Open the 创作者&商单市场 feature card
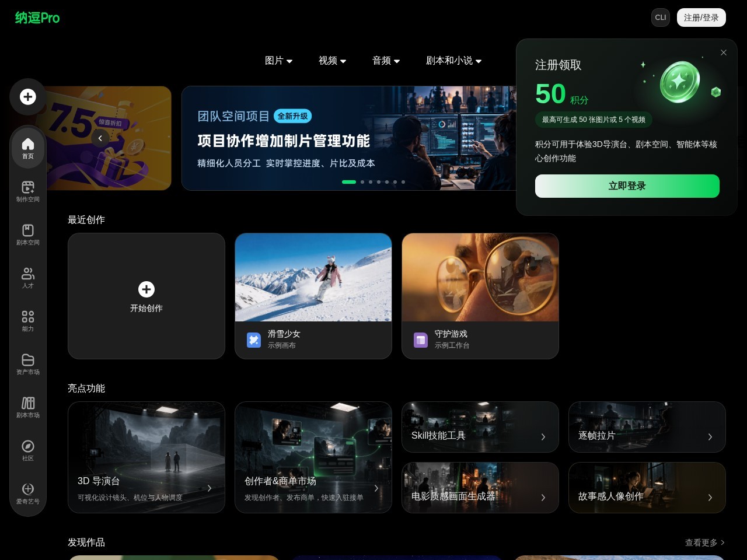 click(x=313, y=457)
